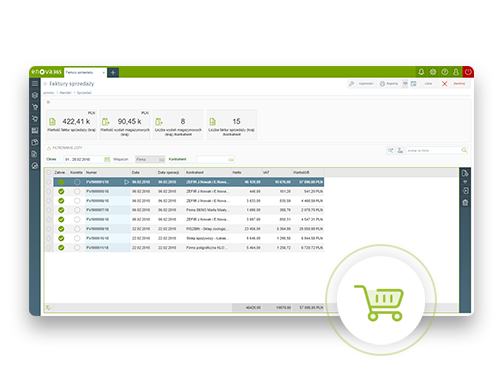Click the green magnifier search icon
The width and height of the screenshot is (500, 383).
coord(464,151)
